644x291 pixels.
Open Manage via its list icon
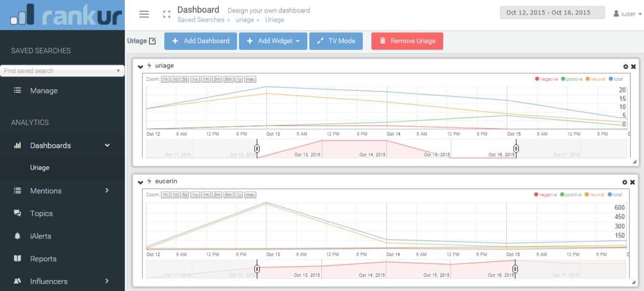(x=17, y=91)
